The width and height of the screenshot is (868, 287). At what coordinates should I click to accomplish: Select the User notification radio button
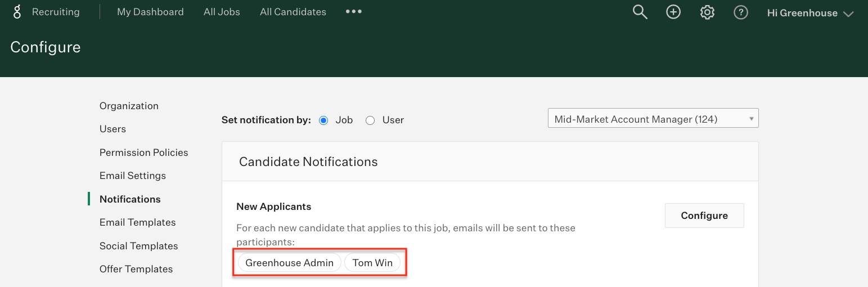coord(370,120)
